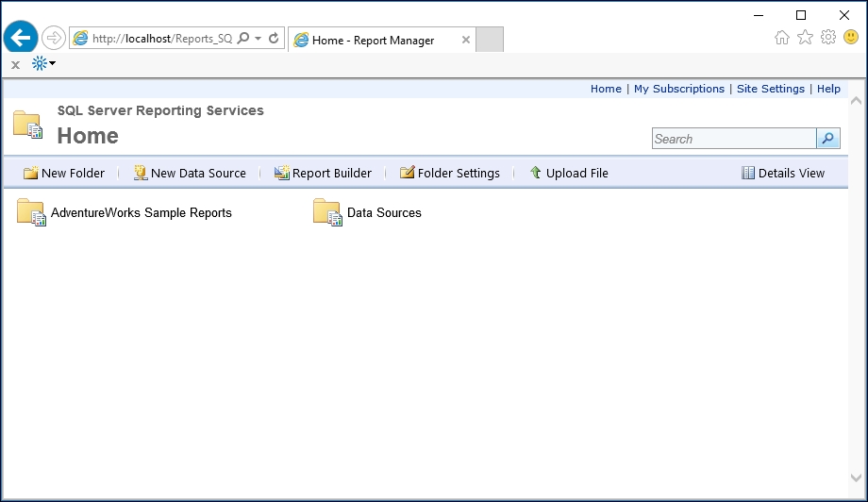The image size is (868, 502).
Task: Click the Folder Settings pencil icon
Action: [x=407, y=173]
